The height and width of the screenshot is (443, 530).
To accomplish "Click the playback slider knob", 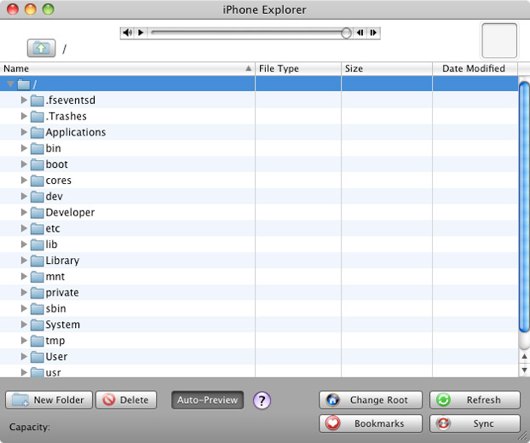I will (x=346, y=33).
